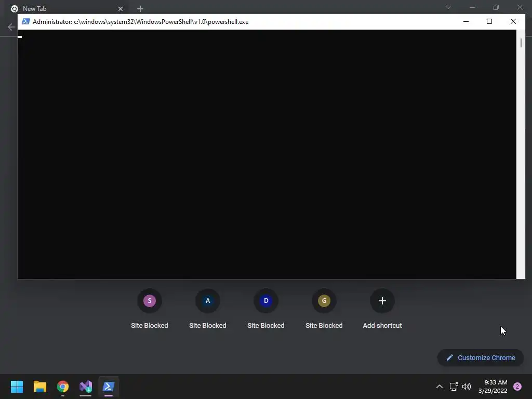Click the PowerShell taskbar icon
The height and width of the screenshot is (399, 532).
[109, 386]
